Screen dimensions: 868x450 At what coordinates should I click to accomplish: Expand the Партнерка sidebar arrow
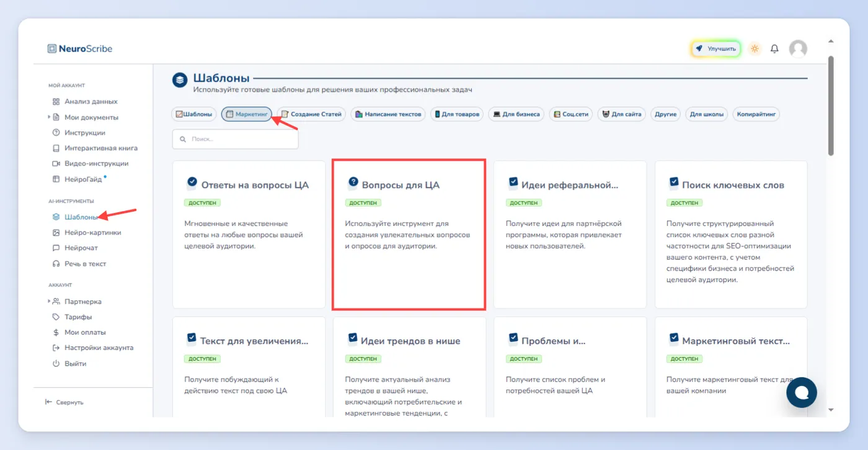49,302
